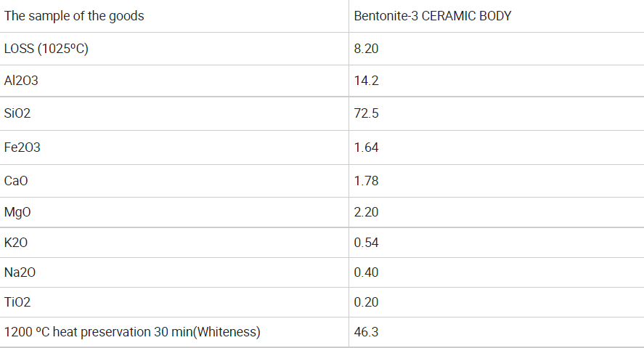Screen dimensions: 644x348
Task: Select the 0.54 value cell
Action: tap(367, 242)
